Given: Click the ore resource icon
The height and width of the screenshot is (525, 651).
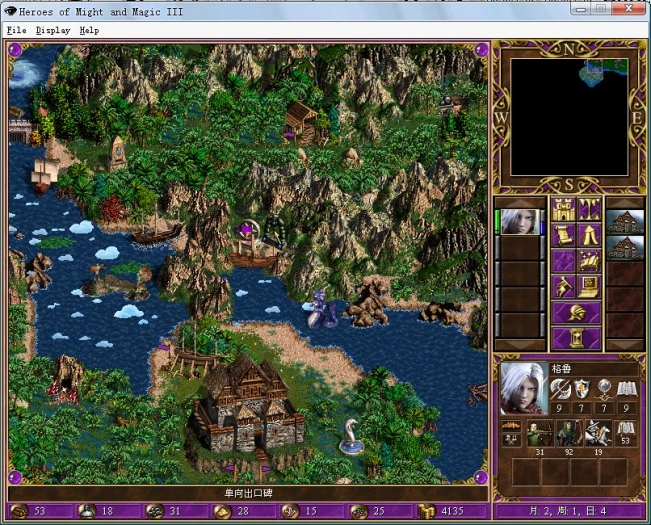Looking at the screenshot, I should (x=154, y=511).
